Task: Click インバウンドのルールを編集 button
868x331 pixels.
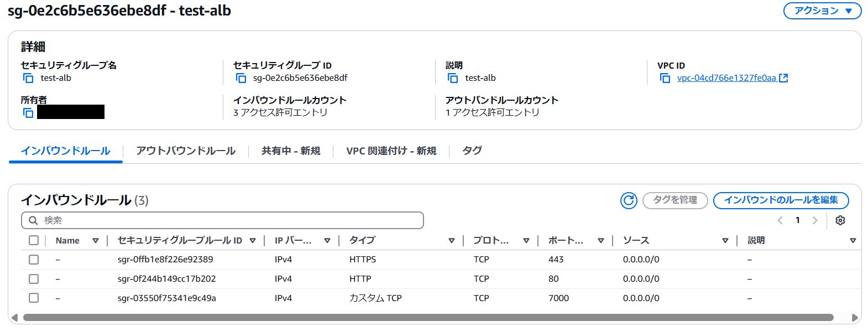Action: click(781, 200)
